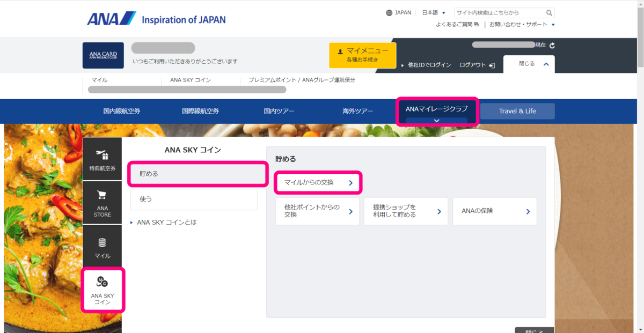
Task: Select the 使う tab
Action: [x=194, y=199]
